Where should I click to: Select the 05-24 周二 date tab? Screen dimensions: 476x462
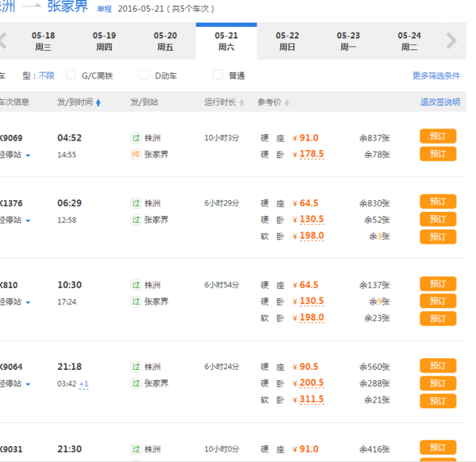point(409,41)
